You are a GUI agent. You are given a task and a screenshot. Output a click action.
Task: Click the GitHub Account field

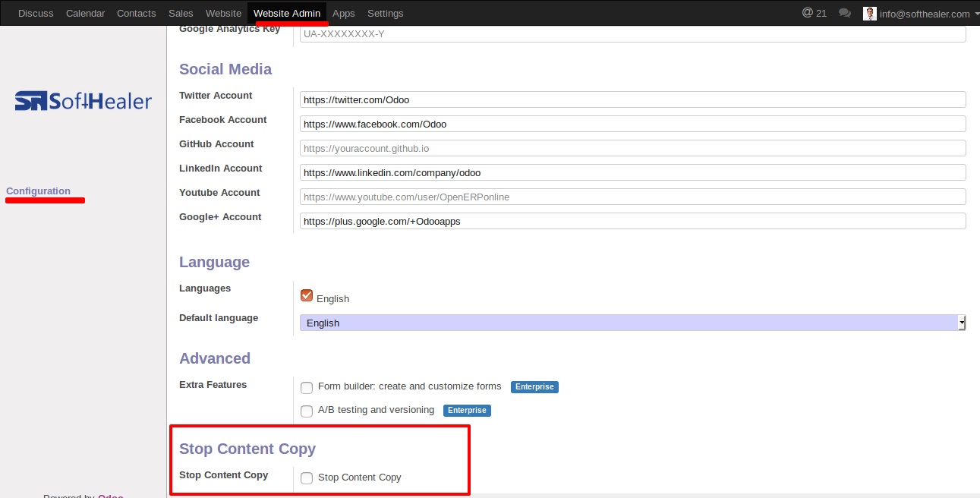633,148
